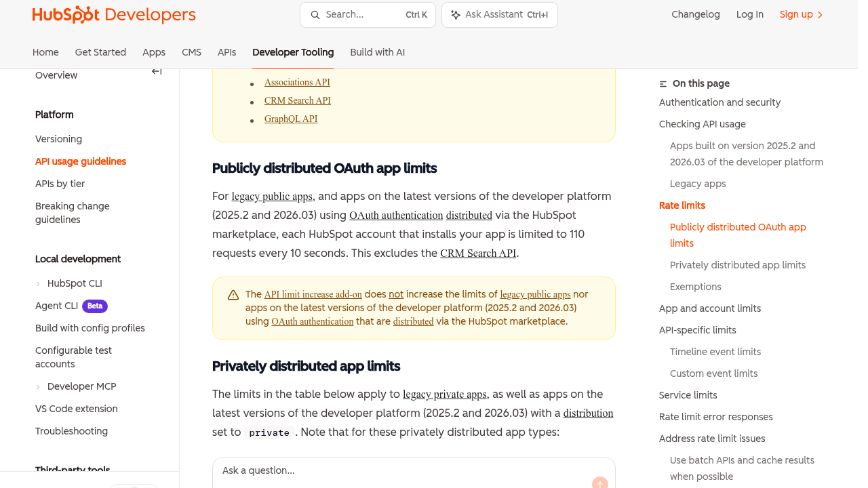Open VS Code extension sidebar item

pos(77,409)
